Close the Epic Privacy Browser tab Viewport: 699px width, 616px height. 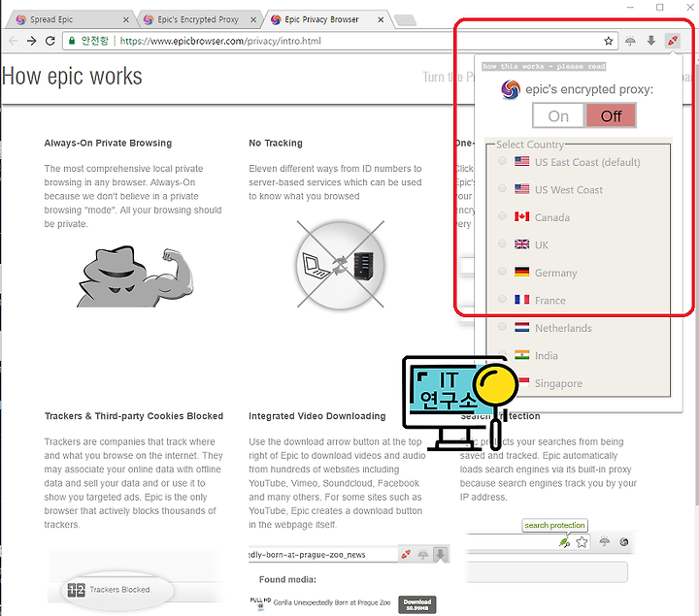point(381,19)
